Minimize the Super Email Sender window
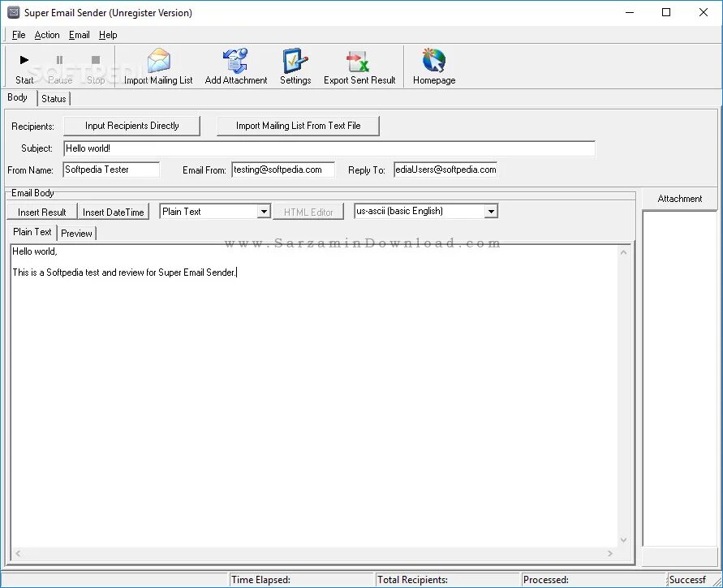 point(630,12)
